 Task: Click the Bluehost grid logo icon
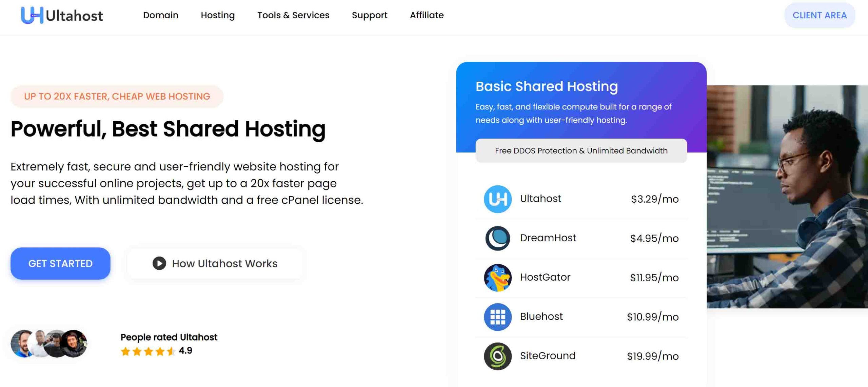pos(497,317)
